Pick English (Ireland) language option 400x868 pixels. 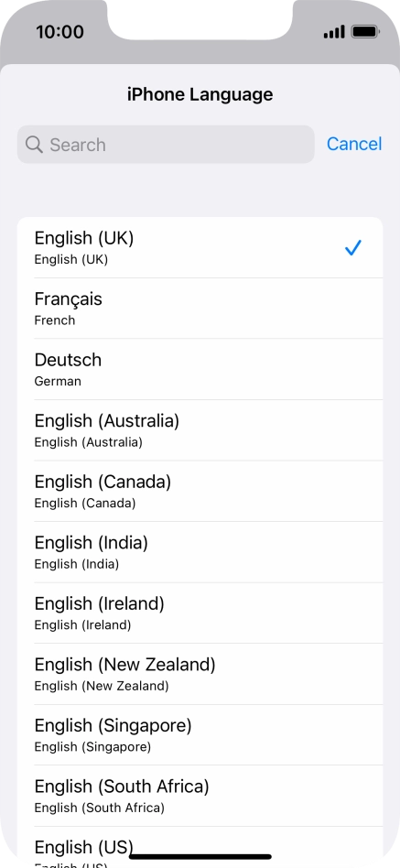click(200, 613)
